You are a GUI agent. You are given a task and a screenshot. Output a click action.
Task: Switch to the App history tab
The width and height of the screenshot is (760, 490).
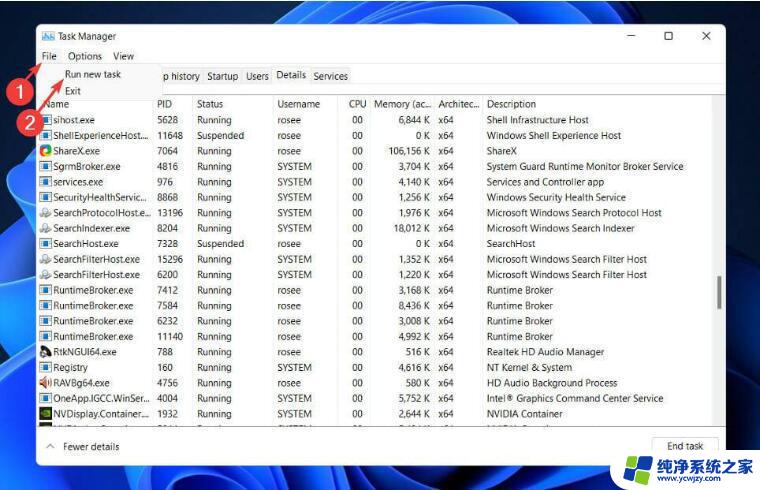[181, 77]
